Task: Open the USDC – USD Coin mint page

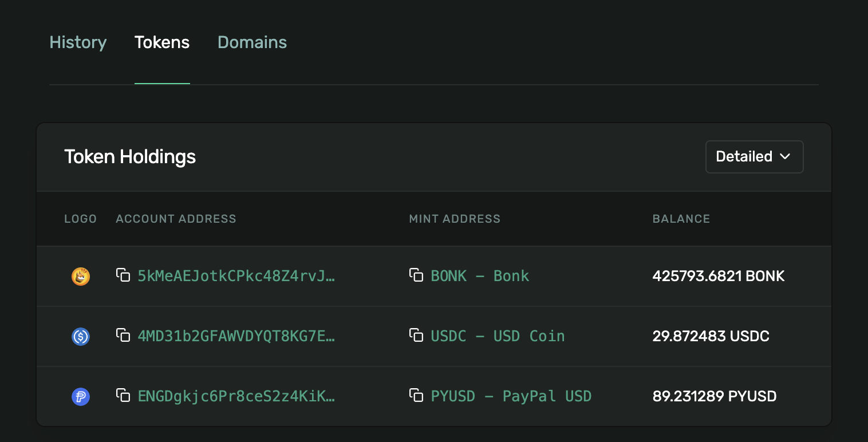Action: (x=498, y=336)
